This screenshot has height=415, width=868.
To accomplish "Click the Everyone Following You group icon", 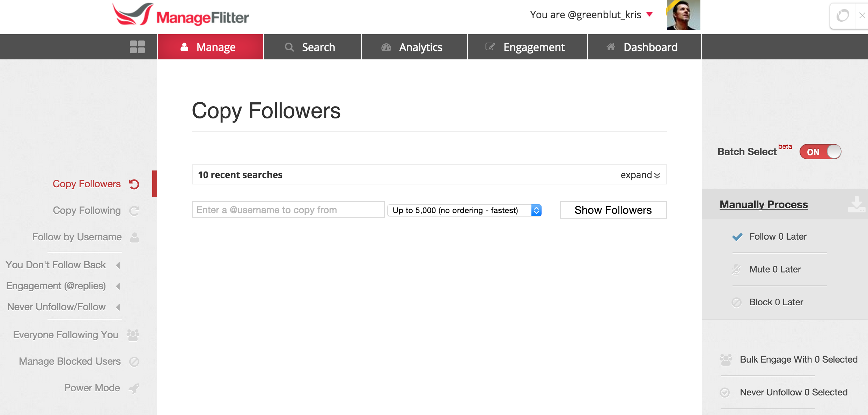I will [x=133, y=335].
